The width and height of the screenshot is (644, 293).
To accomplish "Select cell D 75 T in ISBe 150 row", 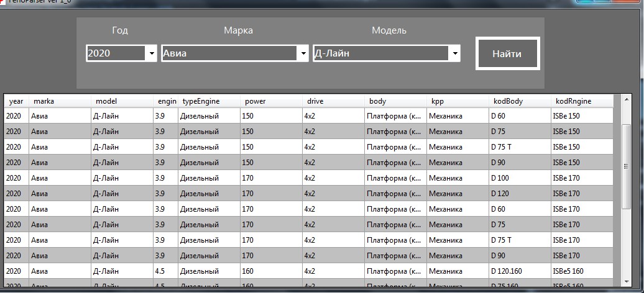I will click(520, 147).
